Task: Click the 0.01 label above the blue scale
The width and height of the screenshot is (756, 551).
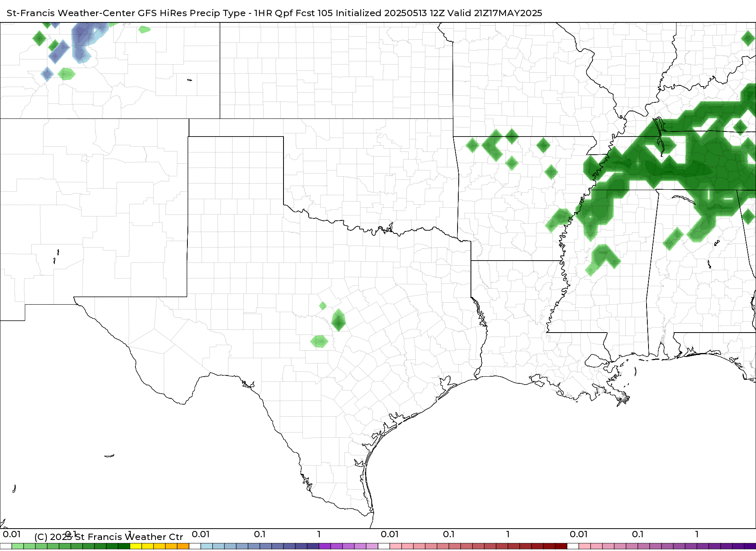Action: coord(201,534)
